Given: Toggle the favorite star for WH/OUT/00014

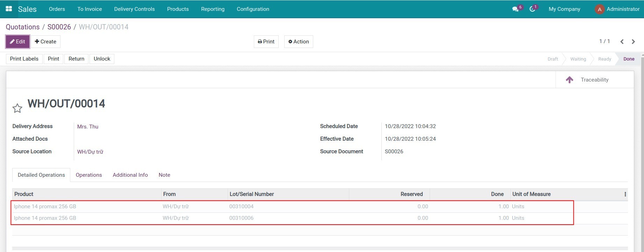Looking at the screenshot, I should coord(17,108).
